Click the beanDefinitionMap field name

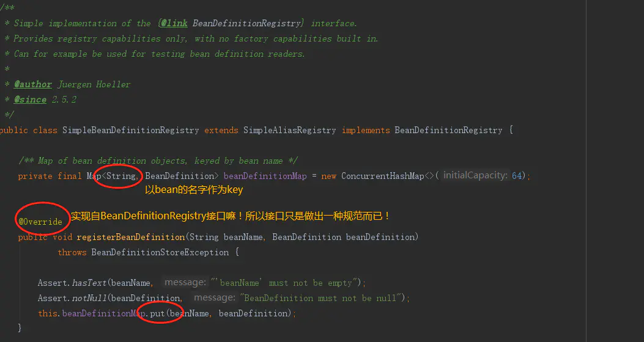(265, 176)
